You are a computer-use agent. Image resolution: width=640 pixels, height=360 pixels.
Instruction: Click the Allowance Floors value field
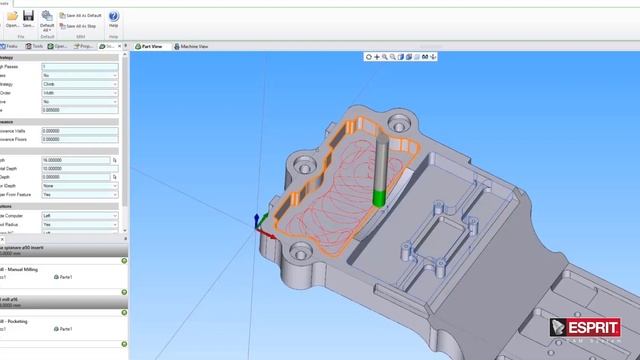[80, 139]
